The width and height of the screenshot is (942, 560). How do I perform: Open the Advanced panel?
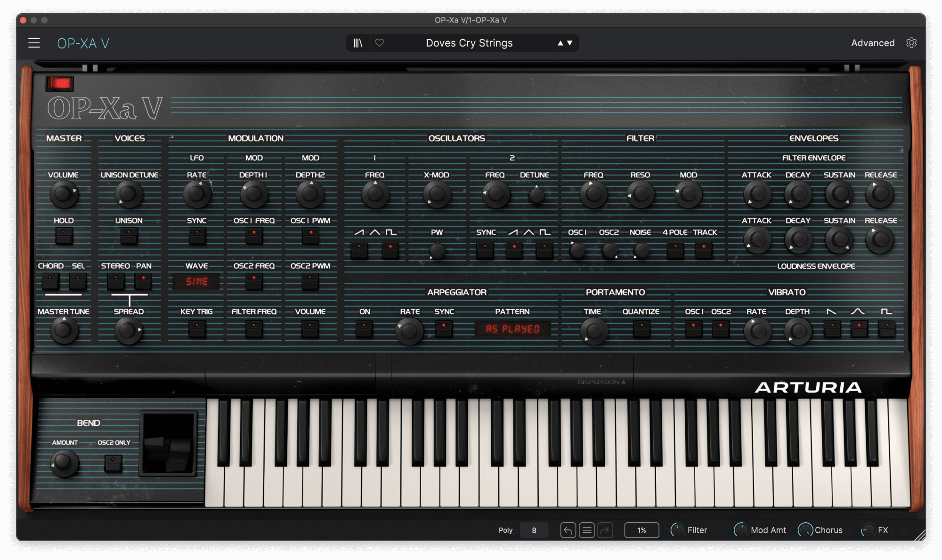[x=872, y=43]
